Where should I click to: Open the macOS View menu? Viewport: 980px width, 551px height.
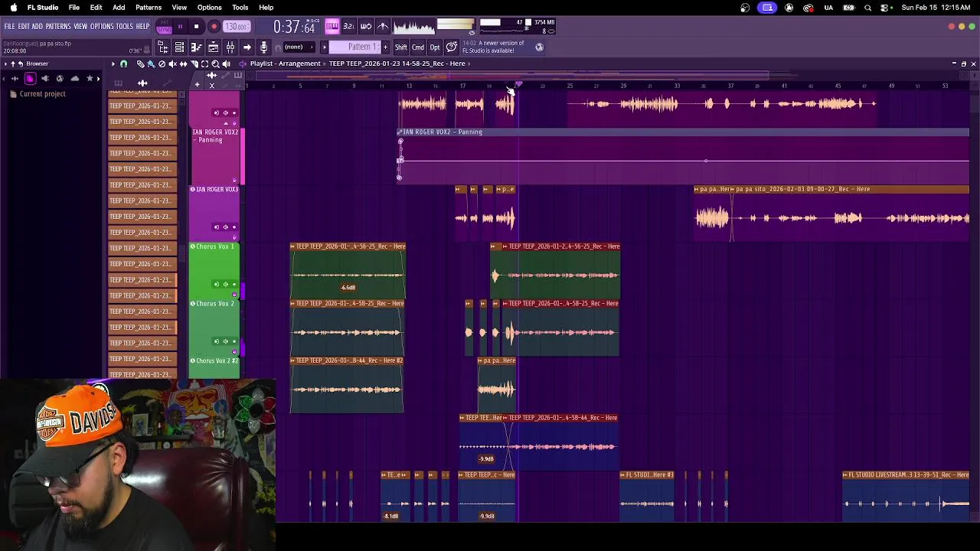click(x=179, y=8)
